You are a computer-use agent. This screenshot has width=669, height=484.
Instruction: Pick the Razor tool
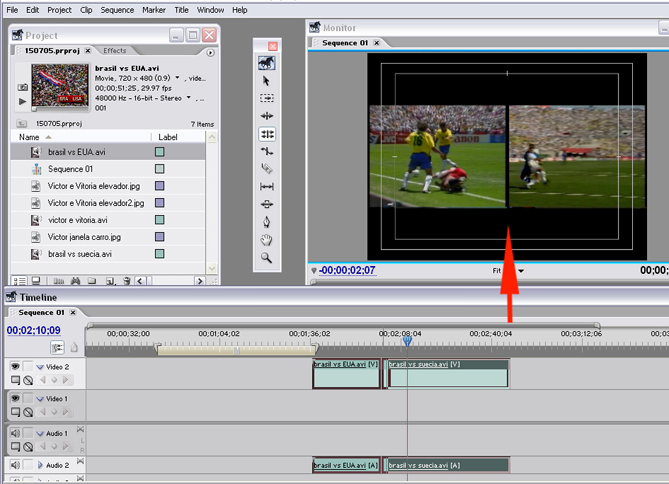pos(267,169)
